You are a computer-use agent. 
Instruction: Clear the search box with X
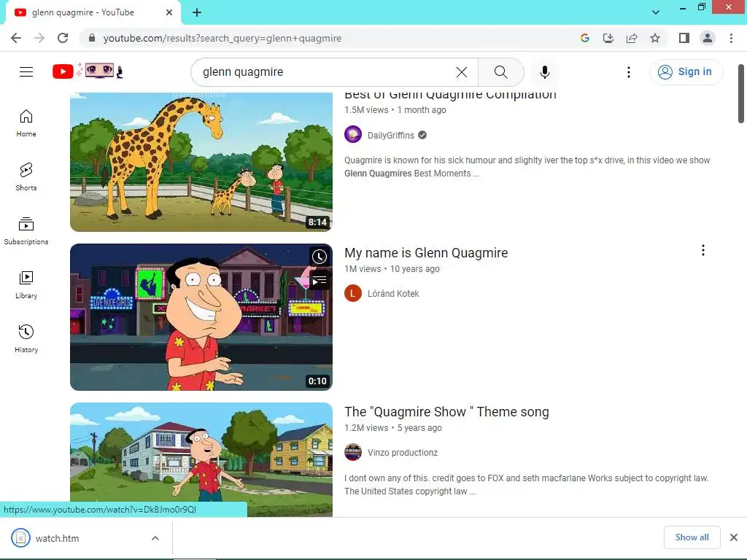click(462, 72)
